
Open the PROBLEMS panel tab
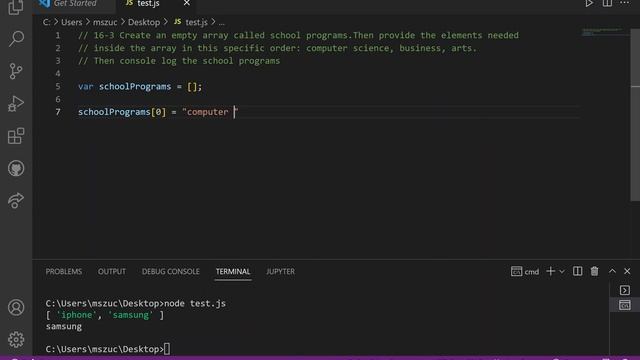click(x=64, y=271)
